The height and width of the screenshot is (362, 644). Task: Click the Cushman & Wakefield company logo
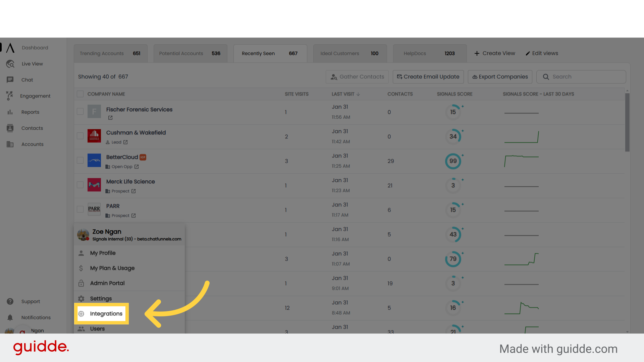pos(94,136)
